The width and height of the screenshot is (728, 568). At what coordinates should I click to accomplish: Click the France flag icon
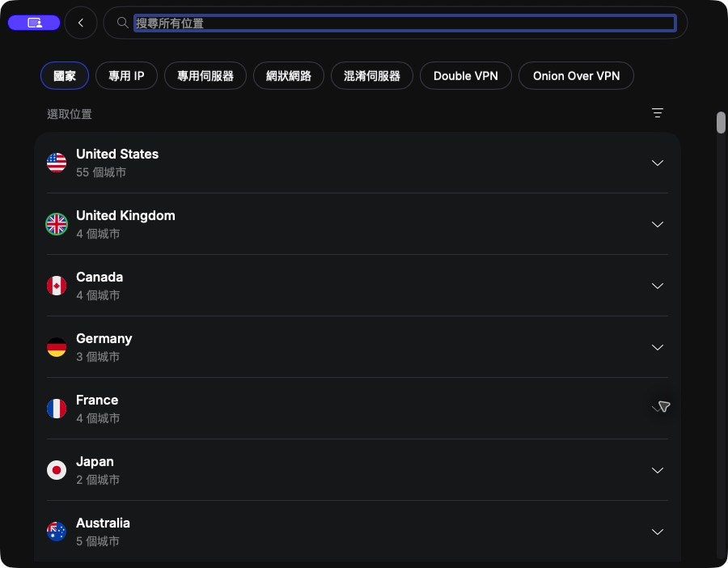(57, 409)
